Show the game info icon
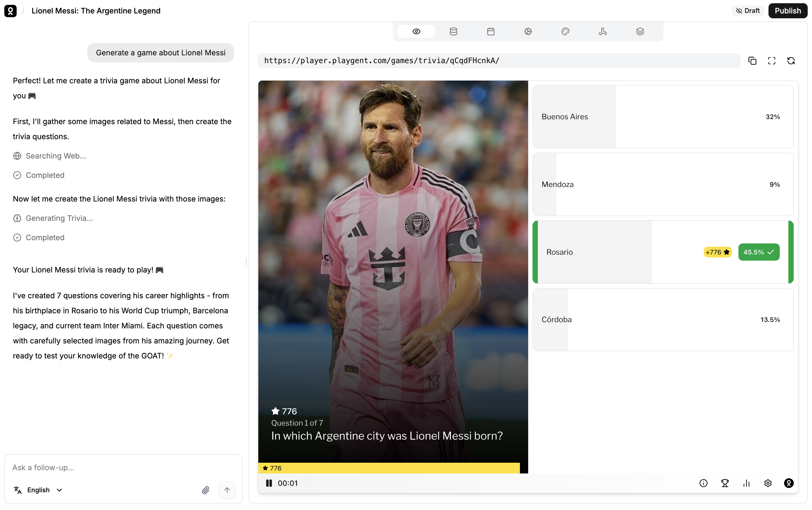Viewport: 812px width, 510px height. (703, 483)
